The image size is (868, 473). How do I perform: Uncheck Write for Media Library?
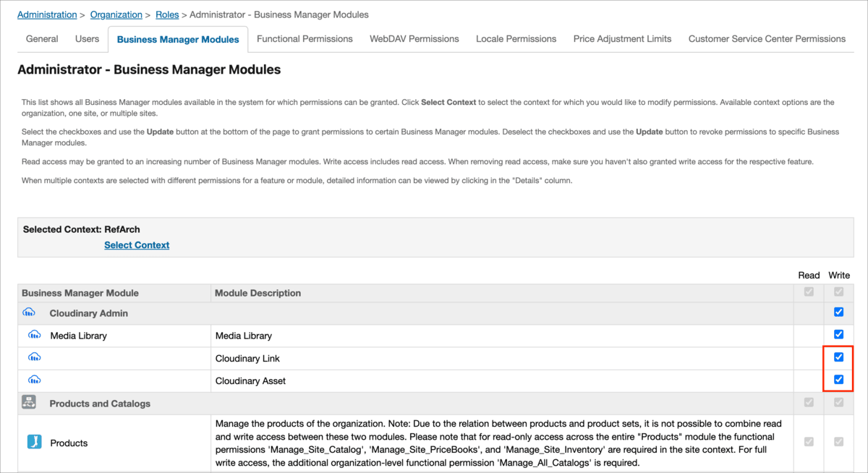click(838, 335)
